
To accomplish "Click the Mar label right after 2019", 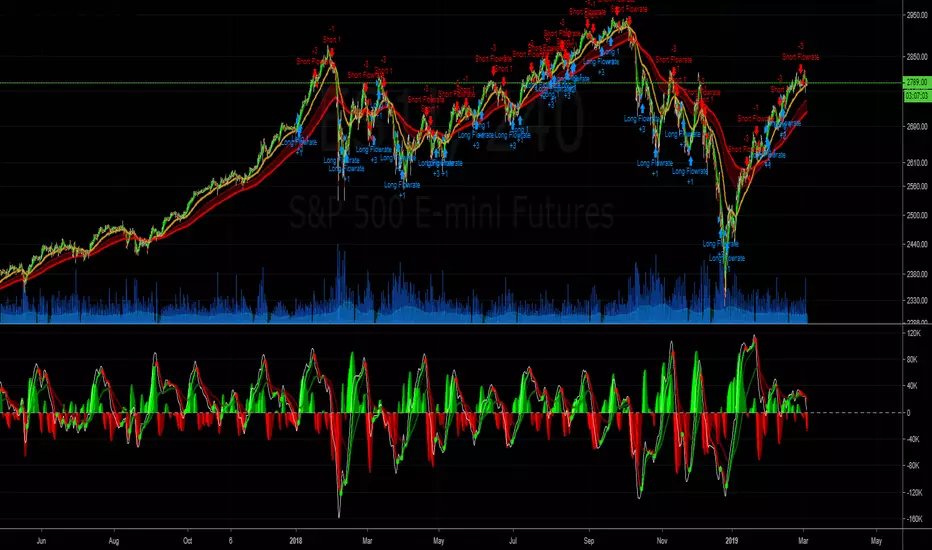I will click(x=803, y=541).
